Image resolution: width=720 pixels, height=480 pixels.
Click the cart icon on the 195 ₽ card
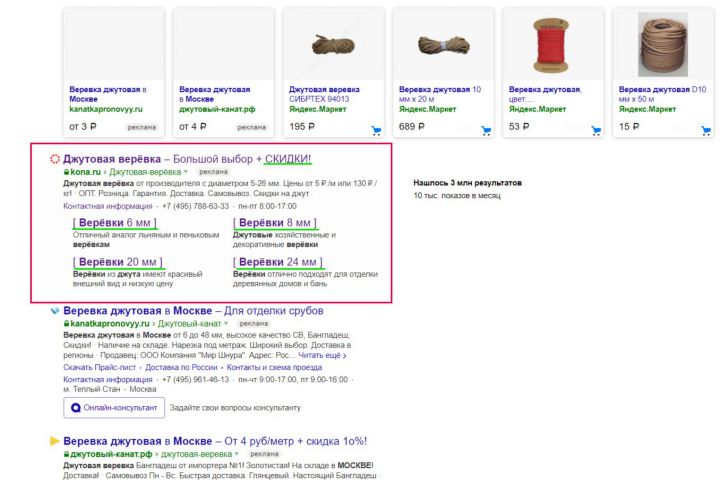pos(377,131)
